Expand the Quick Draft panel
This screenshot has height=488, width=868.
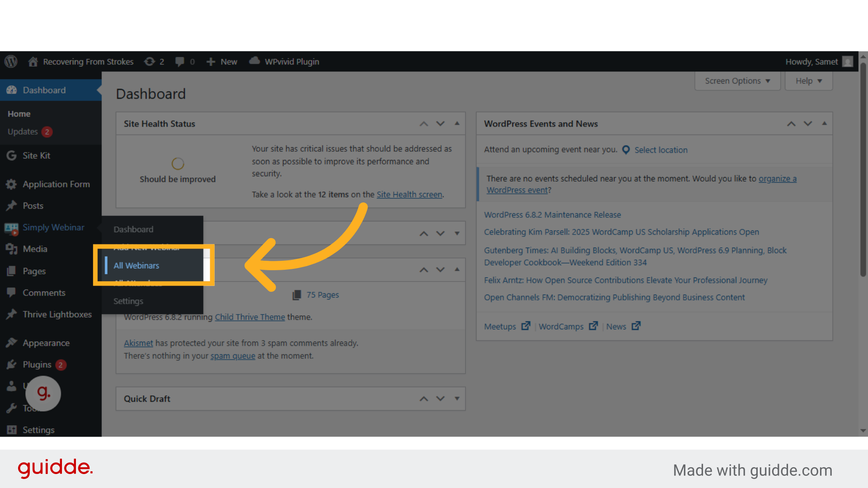(x=457, y=399)
